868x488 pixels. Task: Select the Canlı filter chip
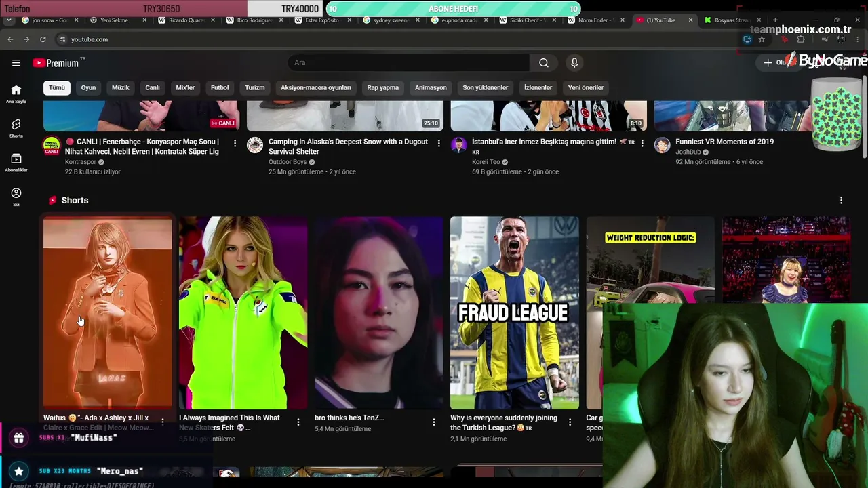click(153, 87)
